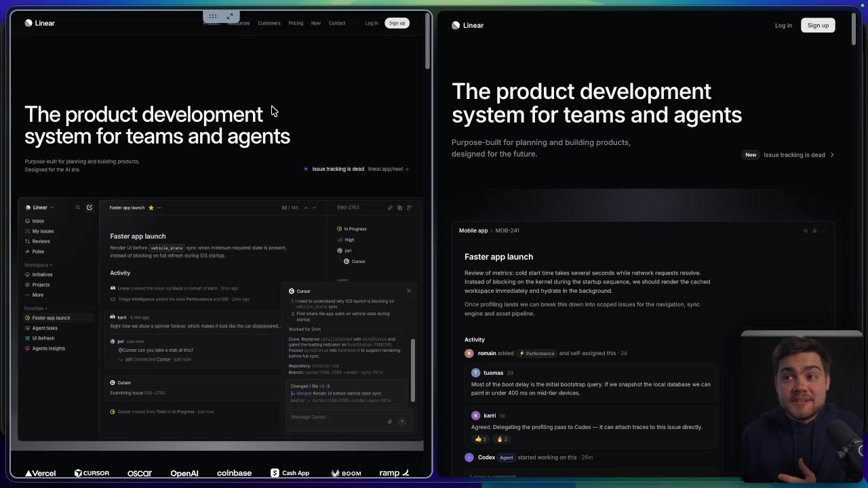The image size is (868, 488).
Task: Click Sign up in the left window
Action: 397,23
